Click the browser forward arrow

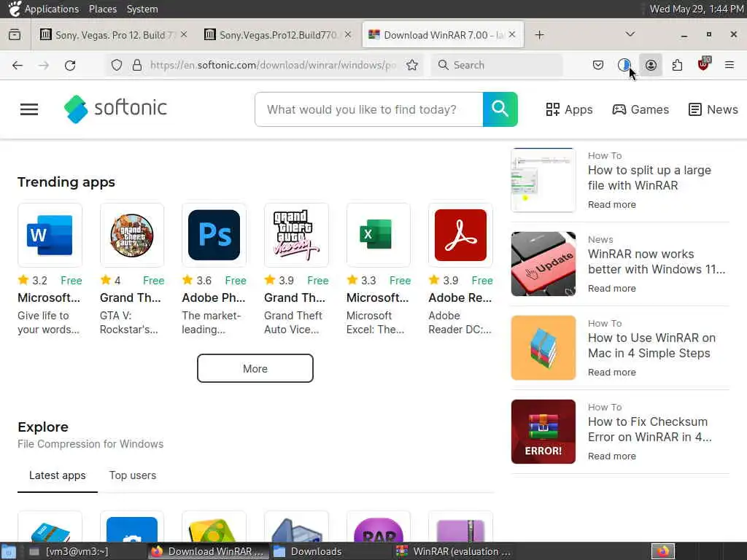44,65
